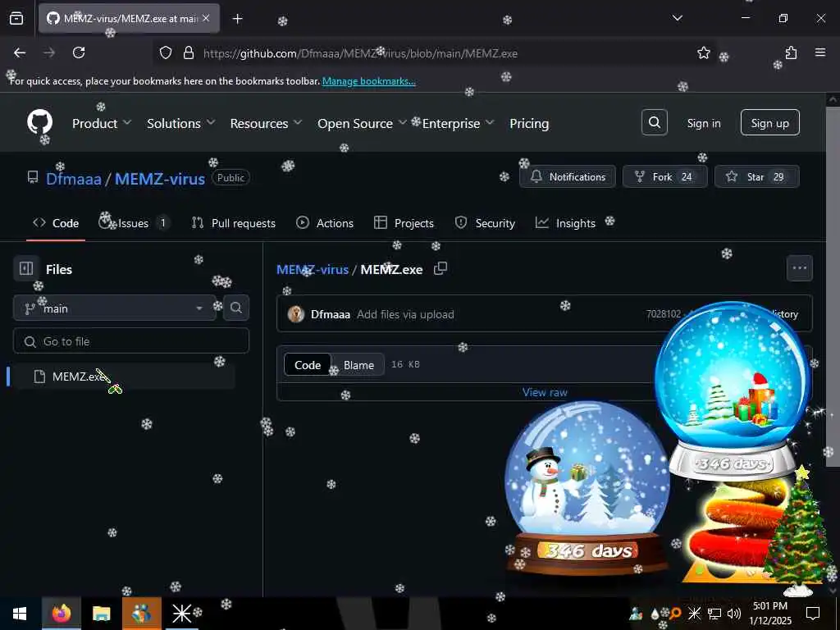Click the View raw link
Screen dimensions: 840x630
545,392
